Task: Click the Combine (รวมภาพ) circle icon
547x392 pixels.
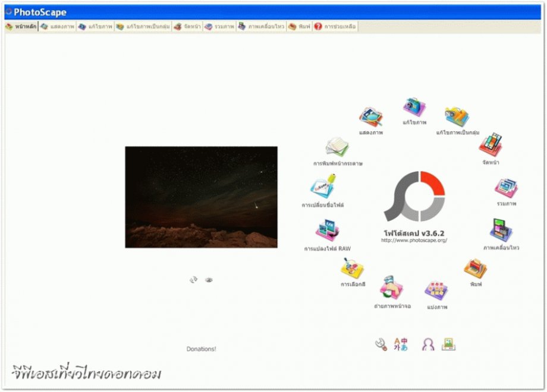Action: click(506, 188)
